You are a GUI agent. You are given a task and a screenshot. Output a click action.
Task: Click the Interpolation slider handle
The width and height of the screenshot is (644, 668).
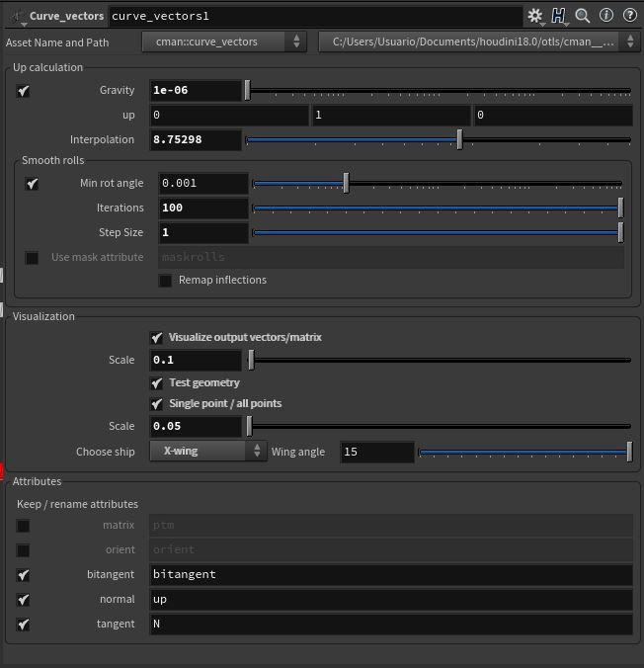coord(459,140)
